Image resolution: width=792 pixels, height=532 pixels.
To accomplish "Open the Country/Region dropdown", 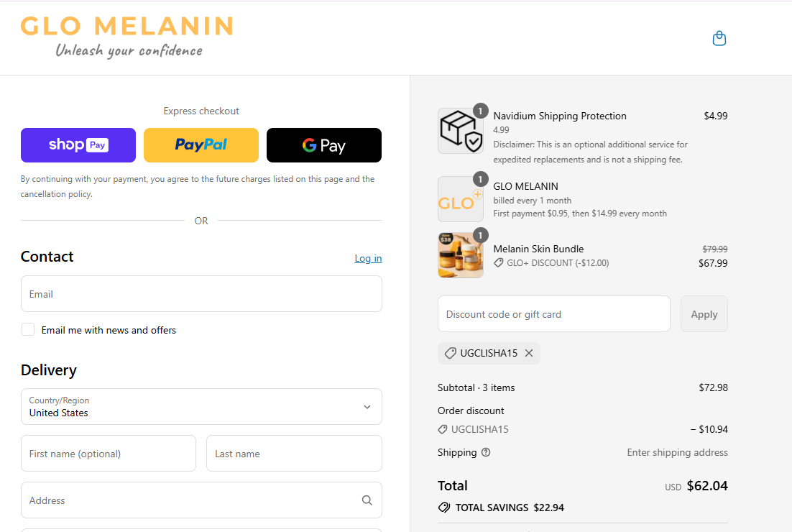I will click(x=201, y=407).
